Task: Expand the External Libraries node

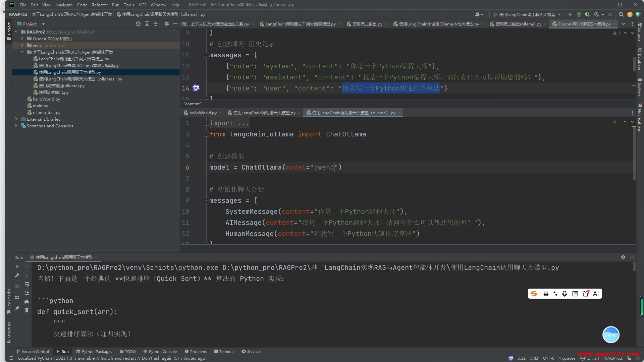Action: click(x=16, y=119)
